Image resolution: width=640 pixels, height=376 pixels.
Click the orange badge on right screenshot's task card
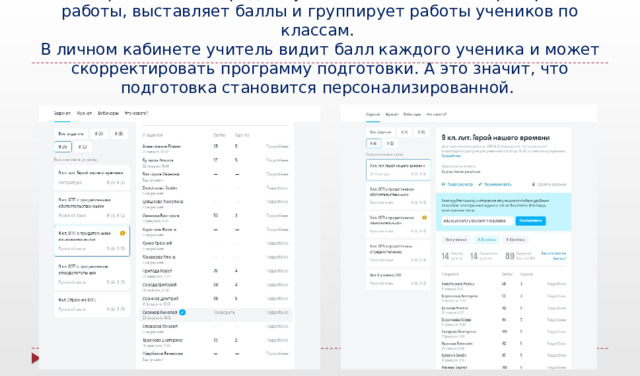[x=424, y=218]
